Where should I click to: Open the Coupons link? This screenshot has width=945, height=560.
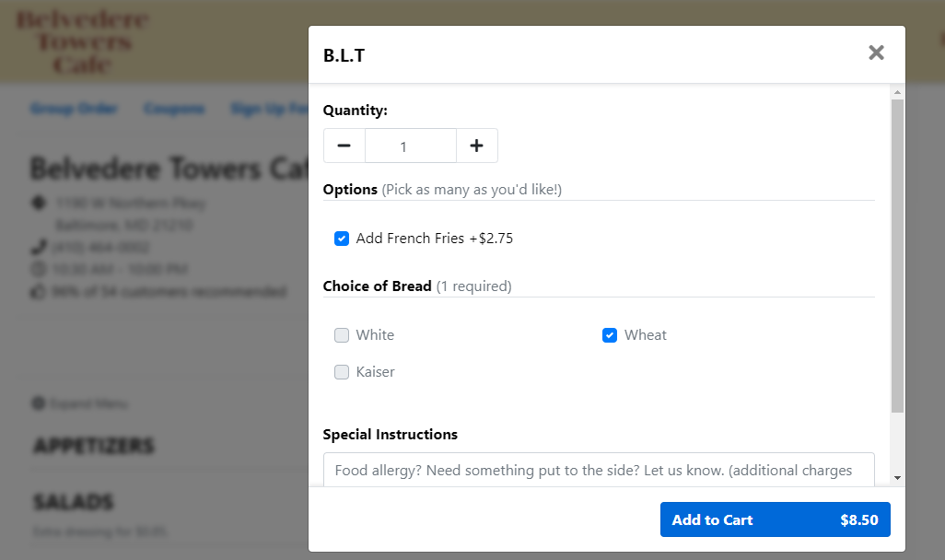174,109
